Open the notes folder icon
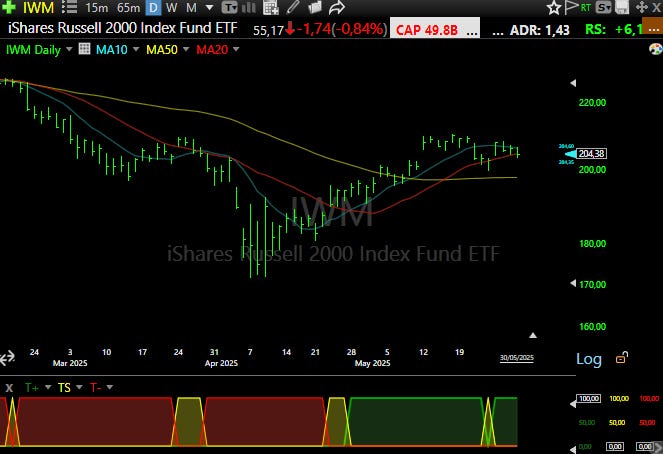The height and width of the screenshot is (454, 663). 315,7
